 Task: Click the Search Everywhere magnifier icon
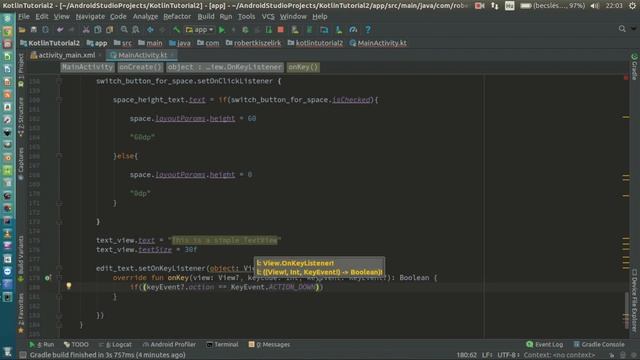622,29
